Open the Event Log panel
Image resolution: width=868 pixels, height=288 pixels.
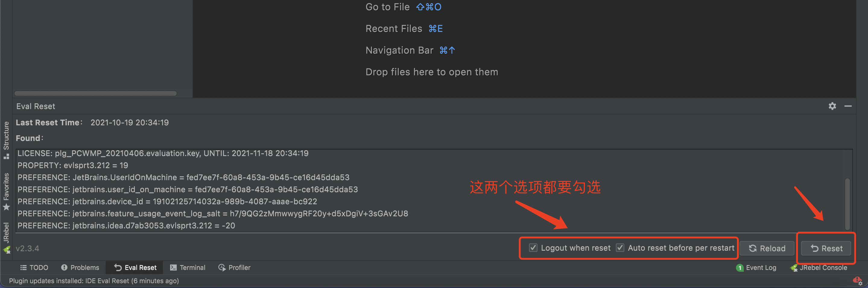tap(756, 268)
